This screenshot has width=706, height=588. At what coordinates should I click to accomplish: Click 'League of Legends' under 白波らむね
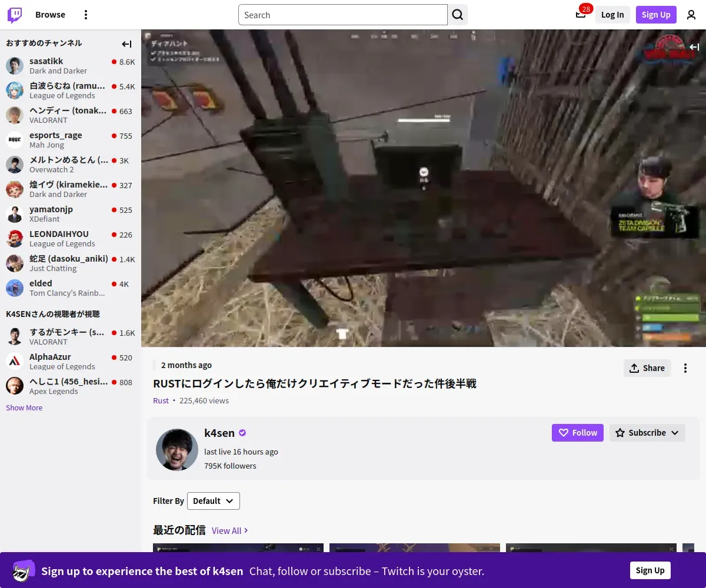click(62, 95)
